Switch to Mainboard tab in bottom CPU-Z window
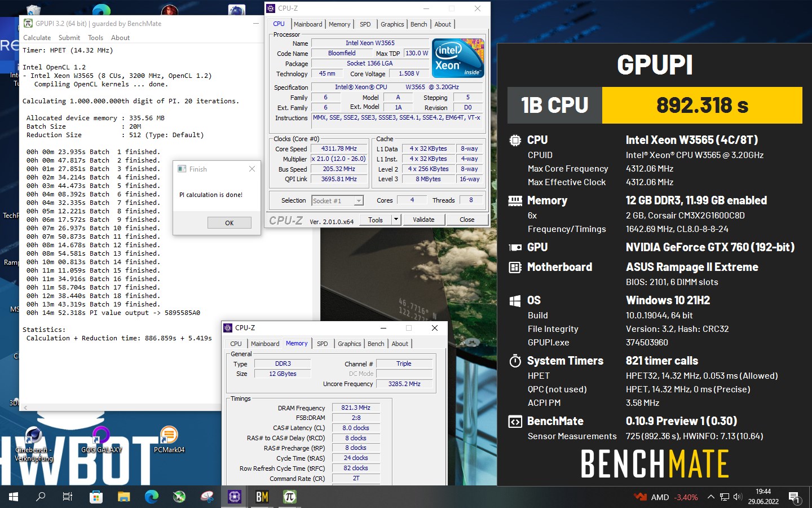The height and width of the screenshot is (508, 812). (265, 344)
